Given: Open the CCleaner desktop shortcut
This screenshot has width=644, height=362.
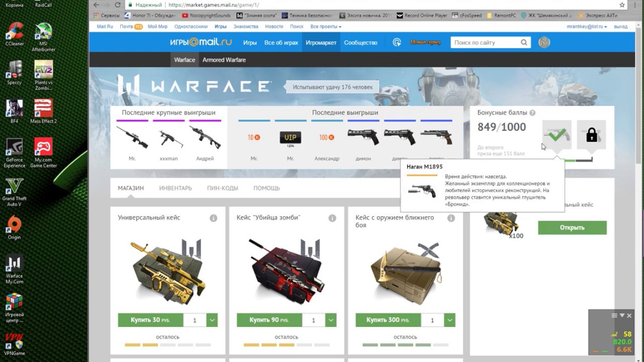Looking at the screenshot, I should [x=15, y=34].
